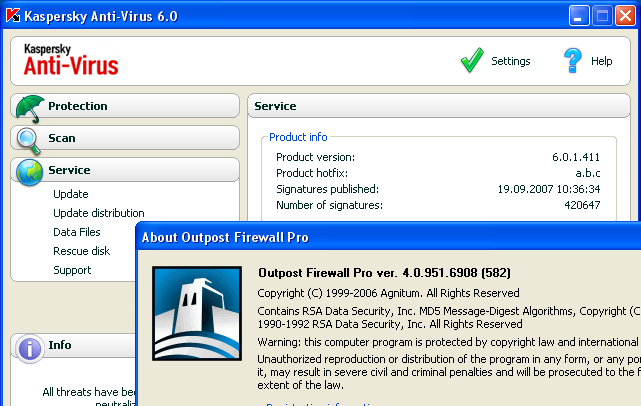Click the signatures published date 19.09.2007 10:36:34

point(549,189)
